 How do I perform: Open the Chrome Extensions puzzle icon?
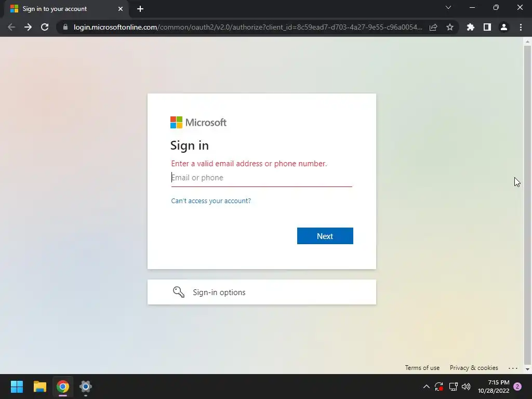[x=471, y=27]
